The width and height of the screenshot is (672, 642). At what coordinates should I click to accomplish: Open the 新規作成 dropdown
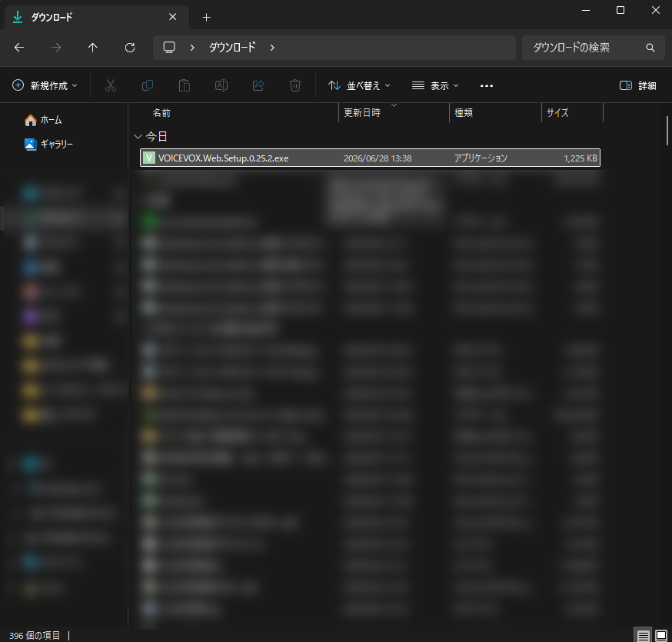(45, 85)
